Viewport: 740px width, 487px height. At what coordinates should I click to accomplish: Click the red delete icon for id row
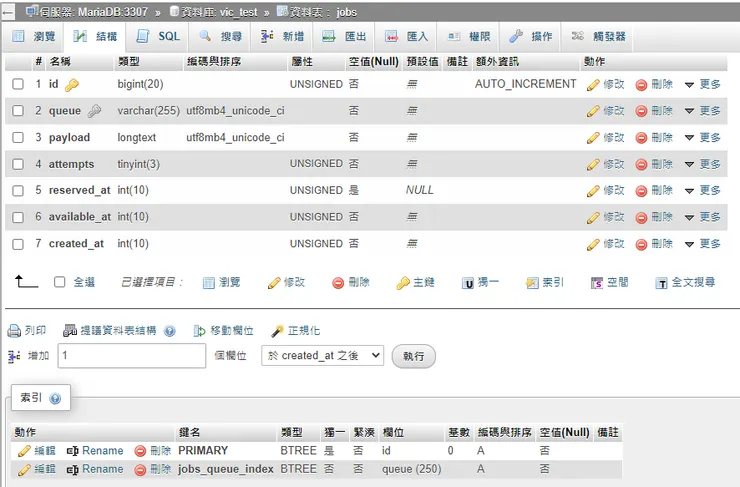(641, 85)
